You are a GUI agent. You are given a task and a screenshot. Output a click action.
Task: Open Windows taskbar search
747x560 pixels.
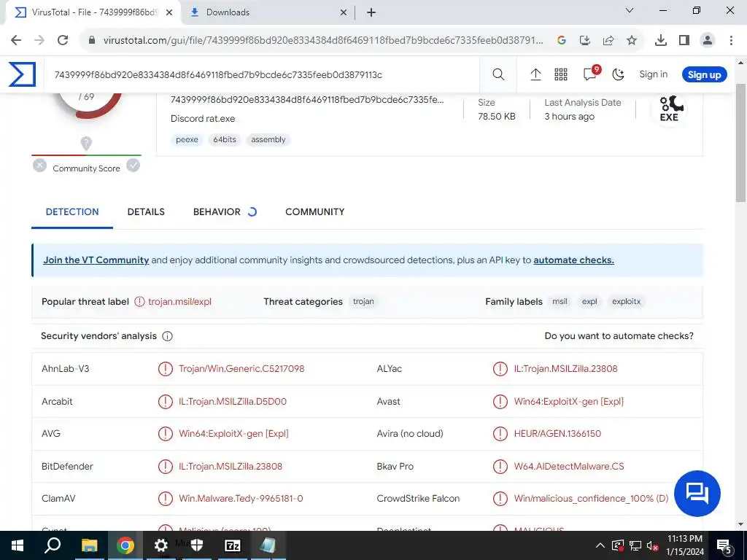pyautogui.click(x=53, y=545)
